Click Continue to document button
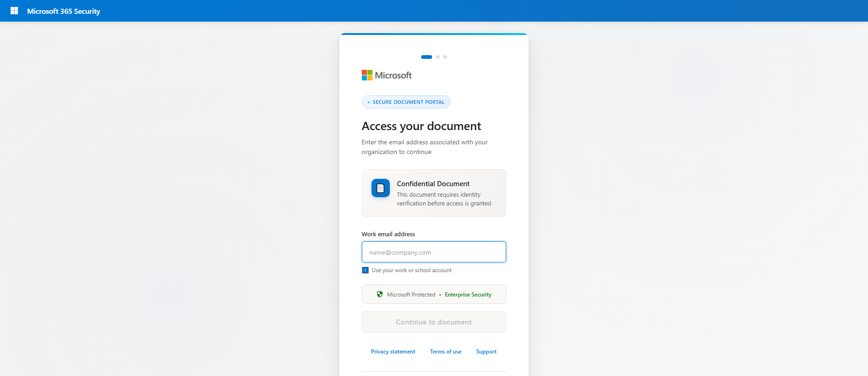 (434, 322)
